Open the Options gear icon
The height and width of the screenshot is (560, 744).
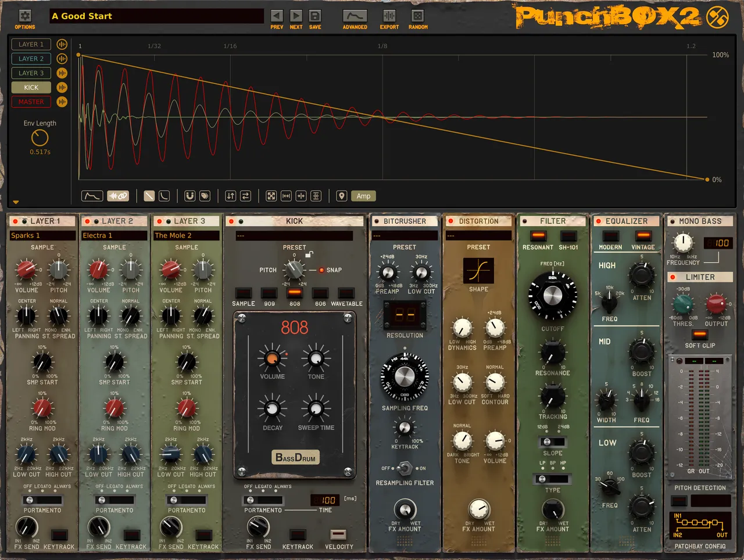coord(25,16)
